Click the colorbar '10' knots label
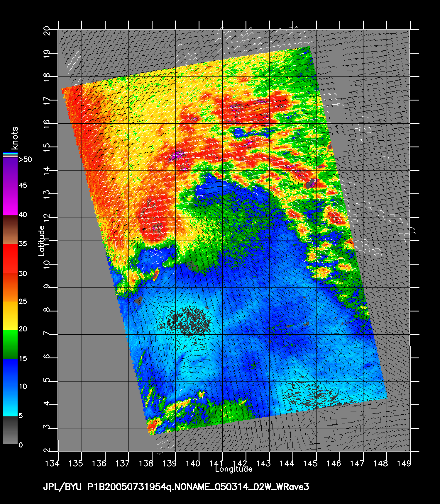Image resolution: width=440 pixels, height=504 pixels. click(x=23, y=386)
